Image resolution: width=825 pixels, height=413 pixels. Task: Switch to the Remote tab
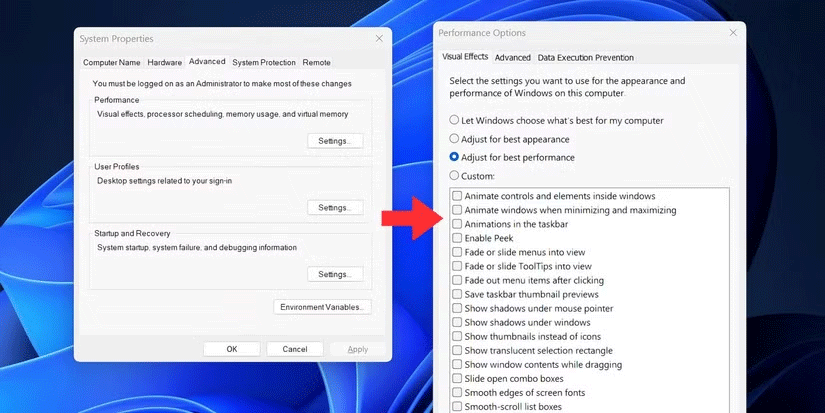point(317,62)
